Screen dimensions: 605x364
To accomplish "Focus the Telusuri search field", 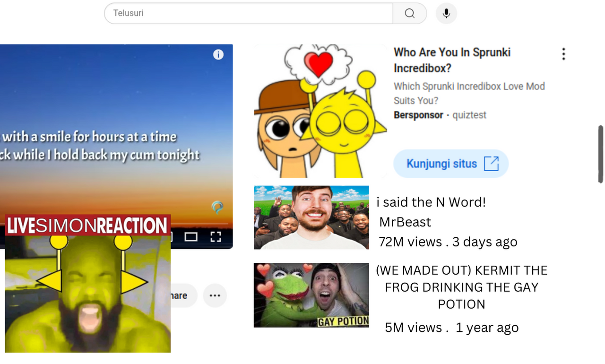I will point(249,13).
